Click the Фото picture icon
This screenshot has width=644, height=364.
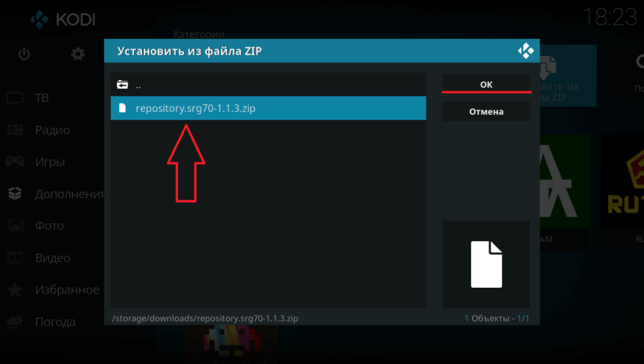click(15, 225)
